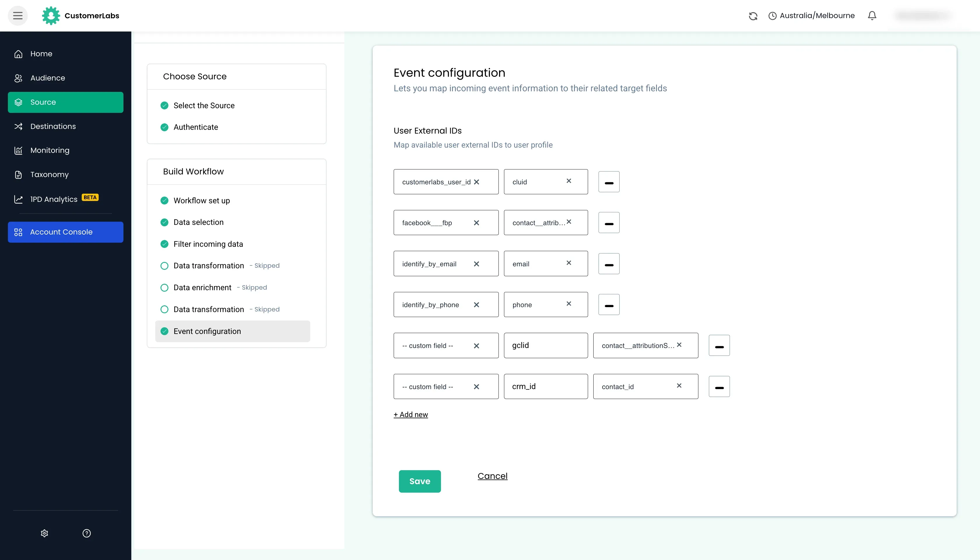This screenshot has height=560, width=980.
Task: Clear the contact_id field value
Action: pos(679,385)
